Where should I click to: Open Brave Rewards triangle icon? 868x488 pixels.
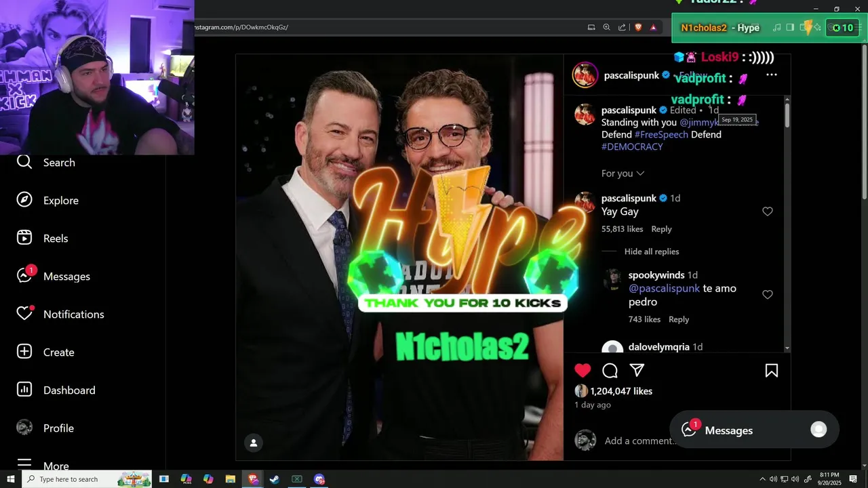pos(654,27)
